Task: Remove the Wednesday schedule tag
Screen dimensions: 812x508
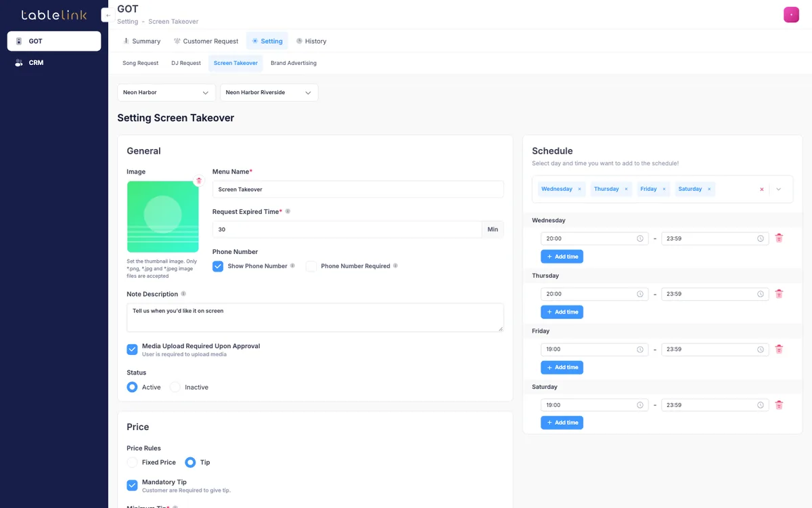Action: [x=579, y=189]
